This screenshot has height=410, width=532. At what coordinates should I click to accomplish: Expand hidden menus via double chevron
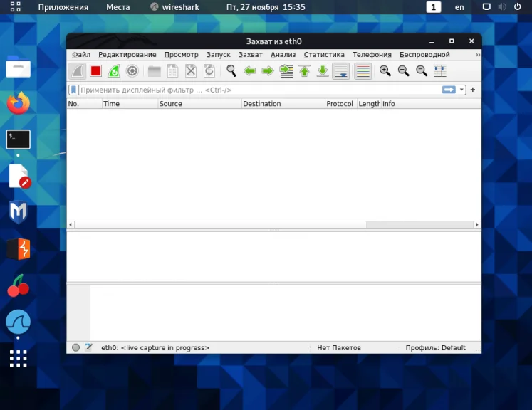(478, 55)
